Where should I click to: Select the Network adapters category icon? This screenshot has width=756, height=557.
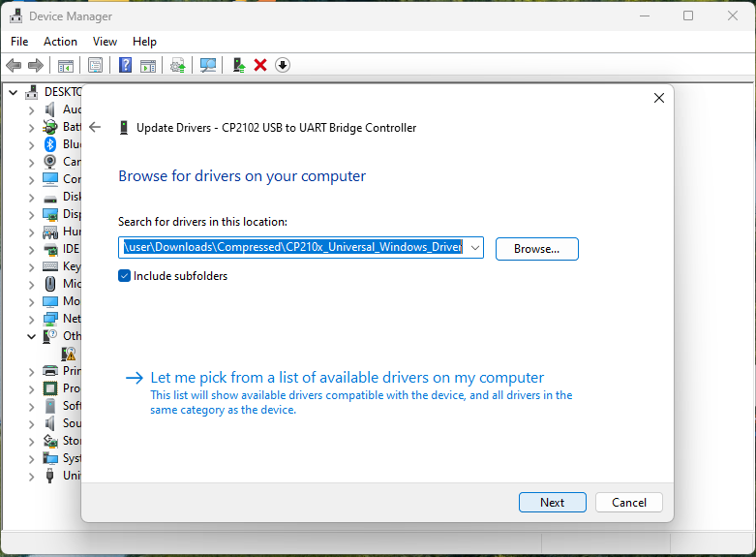tap(50, 319)
